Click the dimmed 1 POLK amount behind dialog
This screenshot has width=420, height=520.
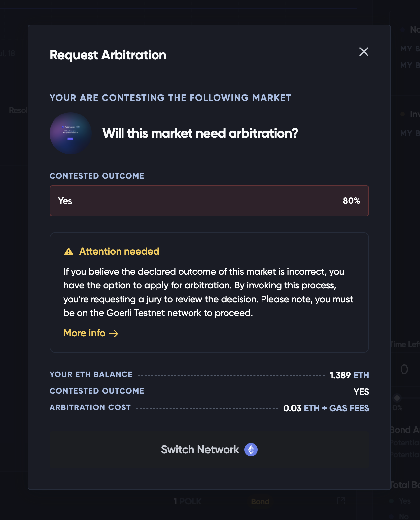[x=188, y=502]
